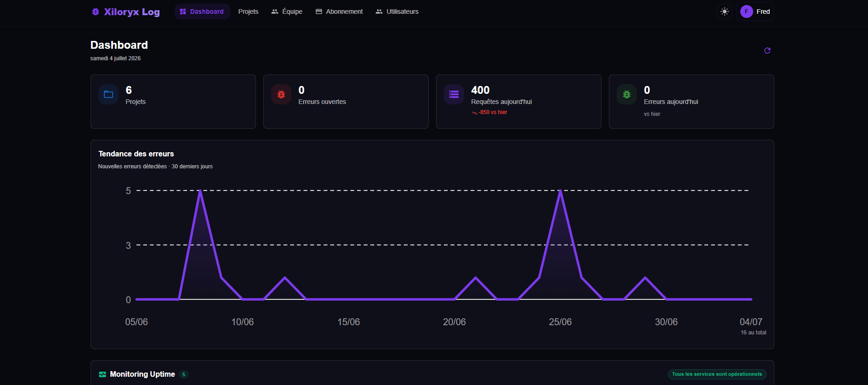
Task: Open the 400 Requêtes aujourd'hui card
Action: point(519,102)
